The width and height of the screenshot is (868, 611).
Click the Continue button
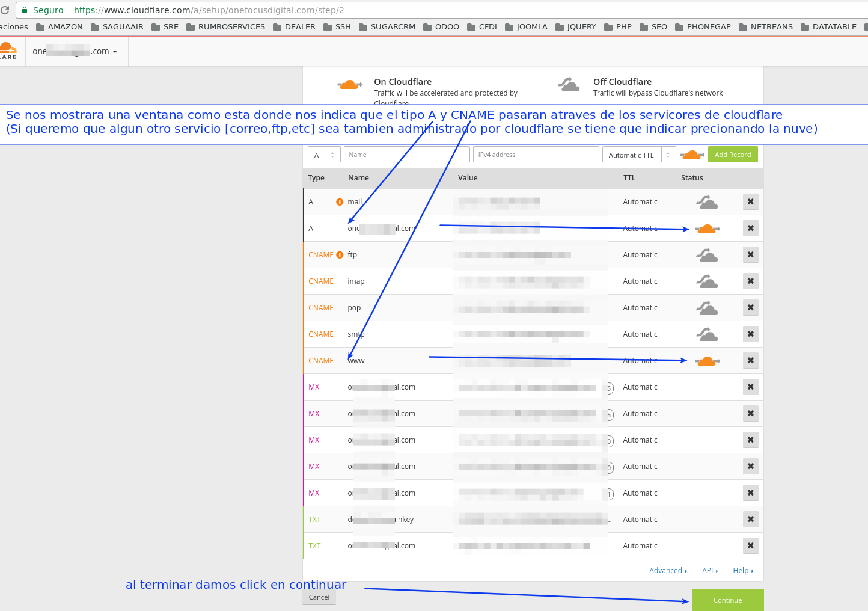[727, 600]
